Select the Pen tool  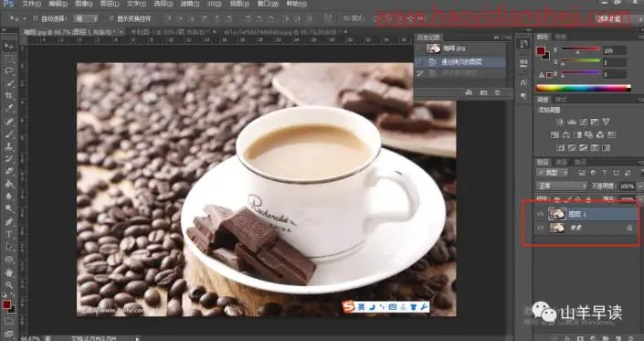(9, 222)
